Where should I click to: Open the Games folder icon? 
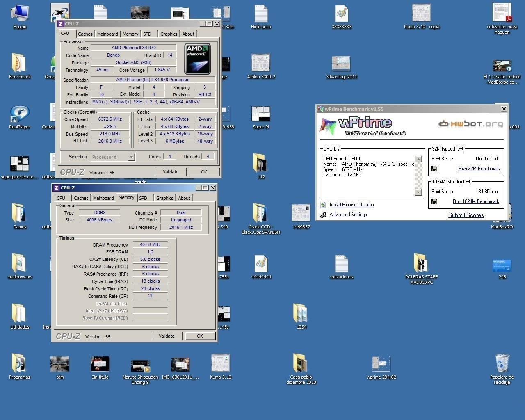point(19,216)
